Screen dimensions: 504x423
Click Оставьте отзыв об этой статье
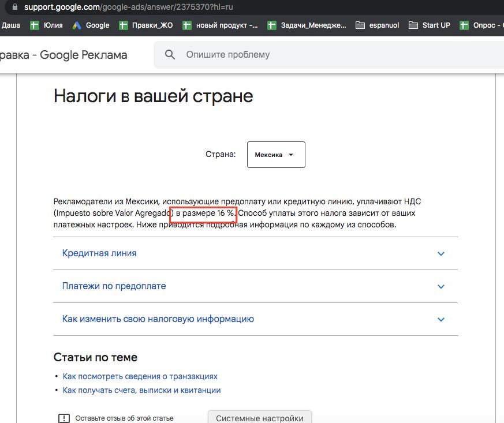click(x=124, y=418)
